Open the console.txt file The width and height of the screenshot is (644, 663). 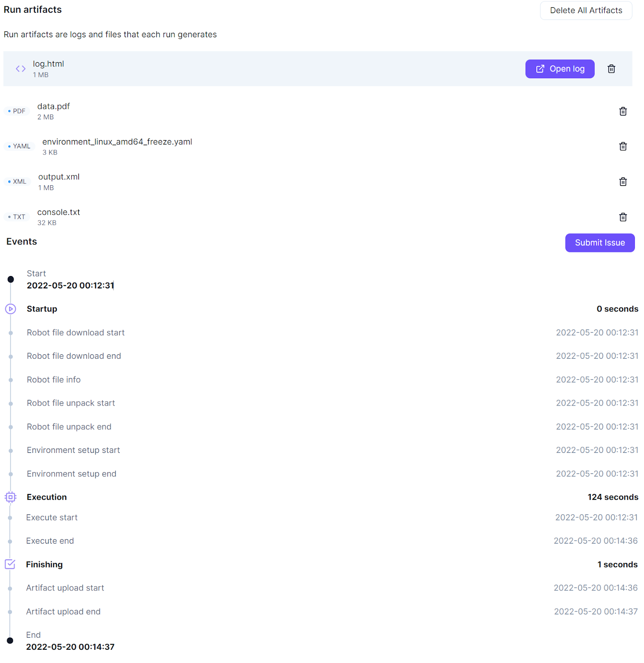[58, 212]
